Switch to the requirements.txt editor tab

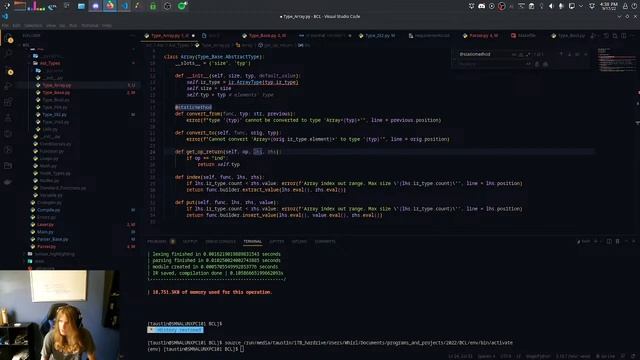click(432, 36)
